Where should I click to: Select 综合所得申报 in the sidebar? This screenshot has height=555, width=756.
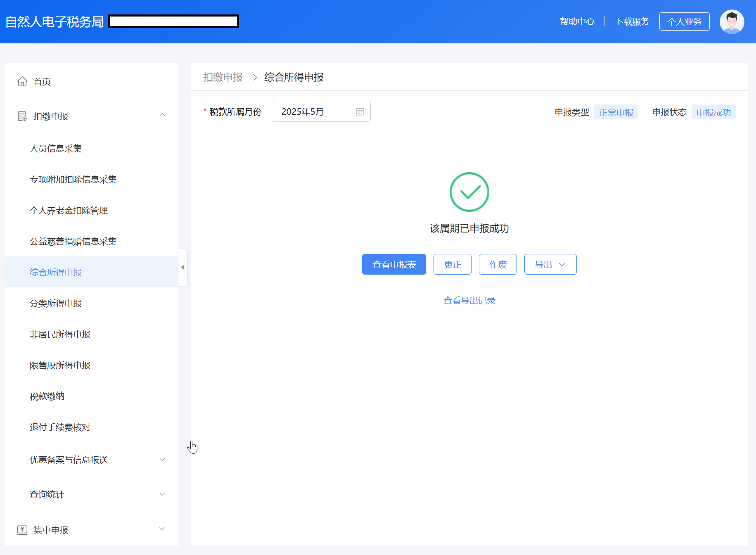92,272
